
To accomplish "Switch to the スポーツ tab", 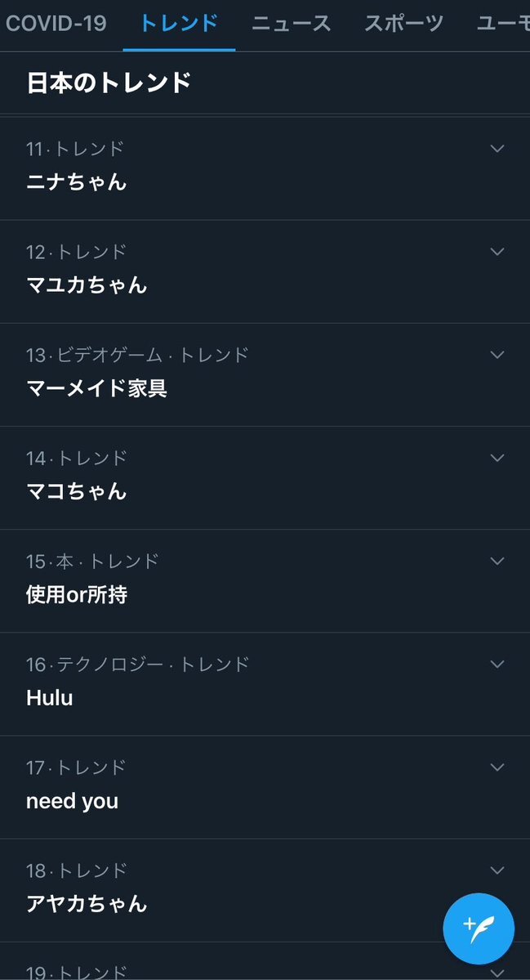I will pos(403,24).
